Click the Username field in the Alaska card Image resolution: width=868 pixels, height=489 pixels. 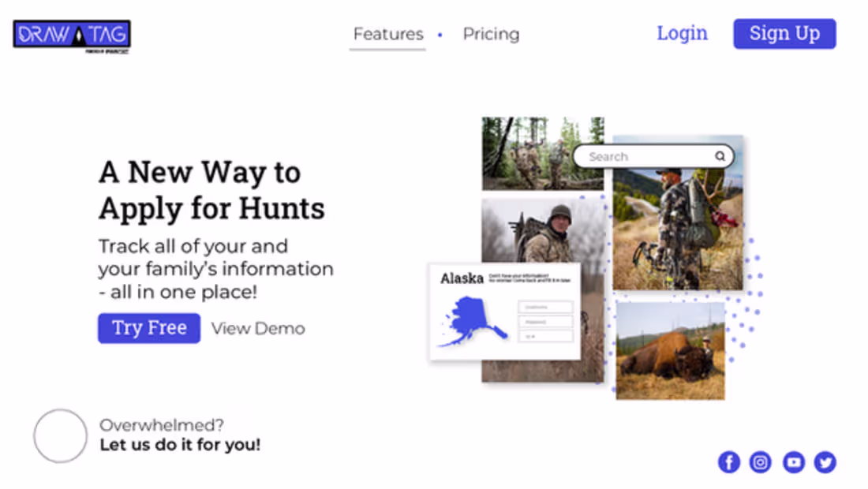(545, 307)
